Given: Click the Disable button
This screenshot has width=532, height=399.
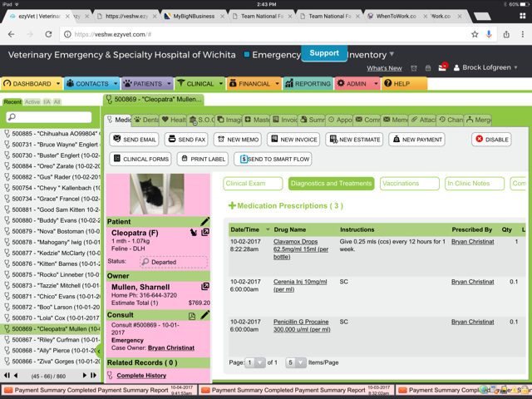Looking at the screenshot, I should (490, 140).
